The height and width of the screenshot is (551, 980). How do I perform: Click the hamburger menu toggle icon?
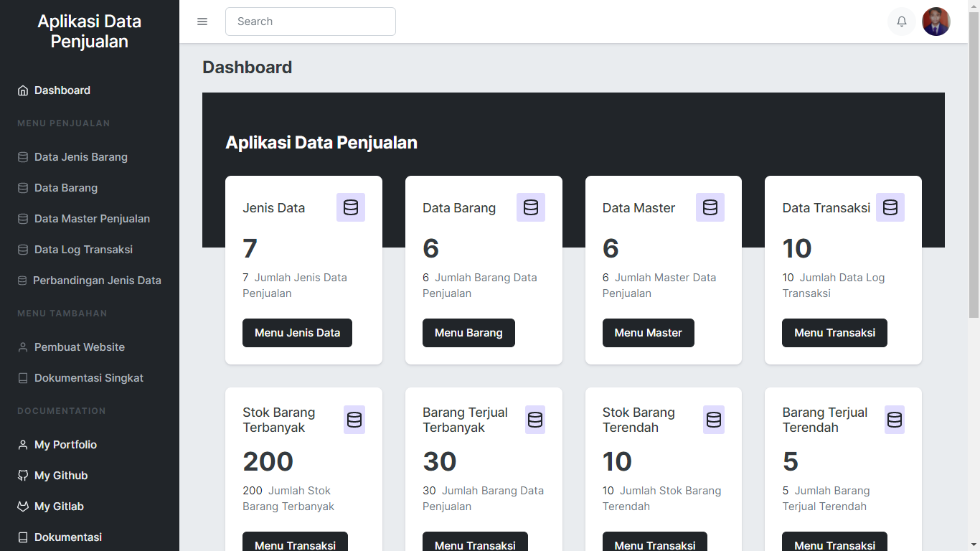tap(202, 22)
